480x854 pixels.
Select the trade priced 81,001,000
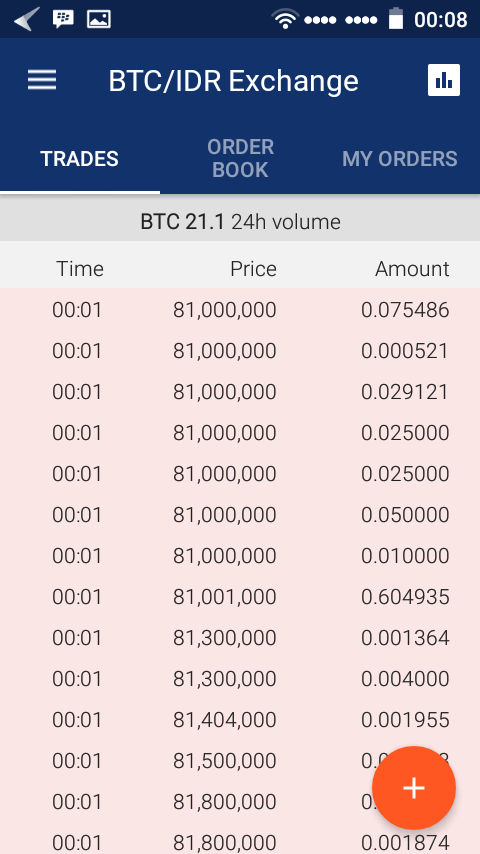tap(240, 597)
